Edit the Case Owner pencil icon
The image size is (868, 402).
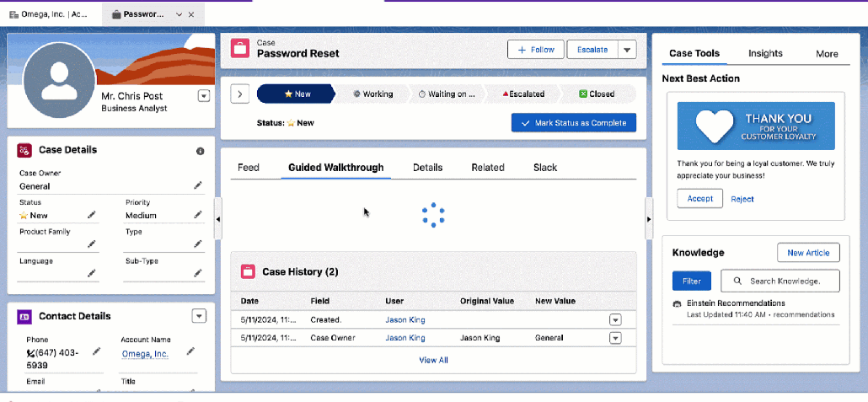coord(198,185)
